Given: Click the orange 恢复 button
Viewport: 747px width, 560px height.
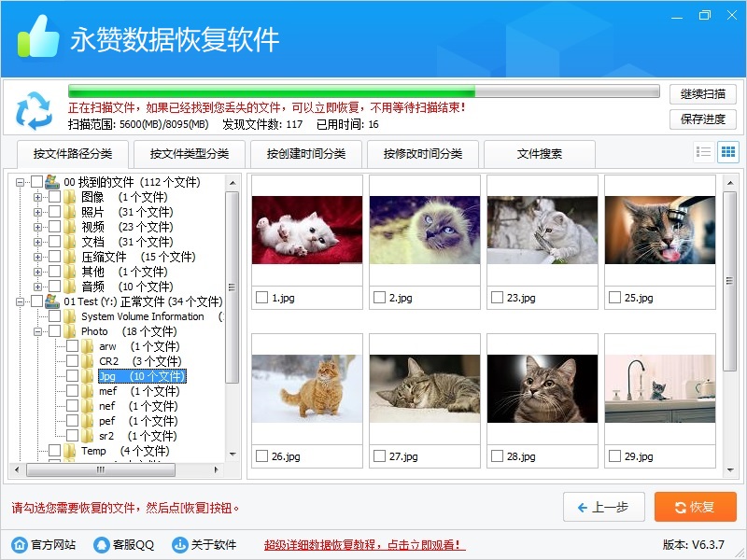Looking at the screenshot, I should pos(695,507).
